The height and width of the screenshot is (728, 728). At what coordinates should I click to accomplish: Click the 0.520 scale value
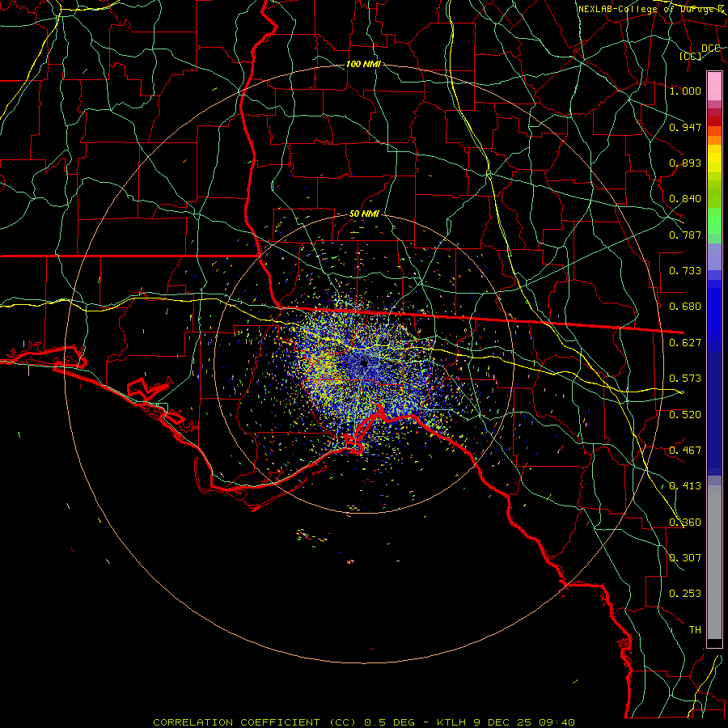click(x=685, y=415)
